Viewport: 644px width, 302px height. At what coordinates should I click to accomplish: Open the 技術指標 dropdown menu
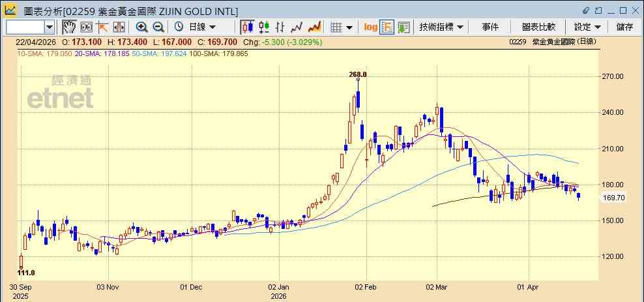pyautogui.click(x=441, y=27)
